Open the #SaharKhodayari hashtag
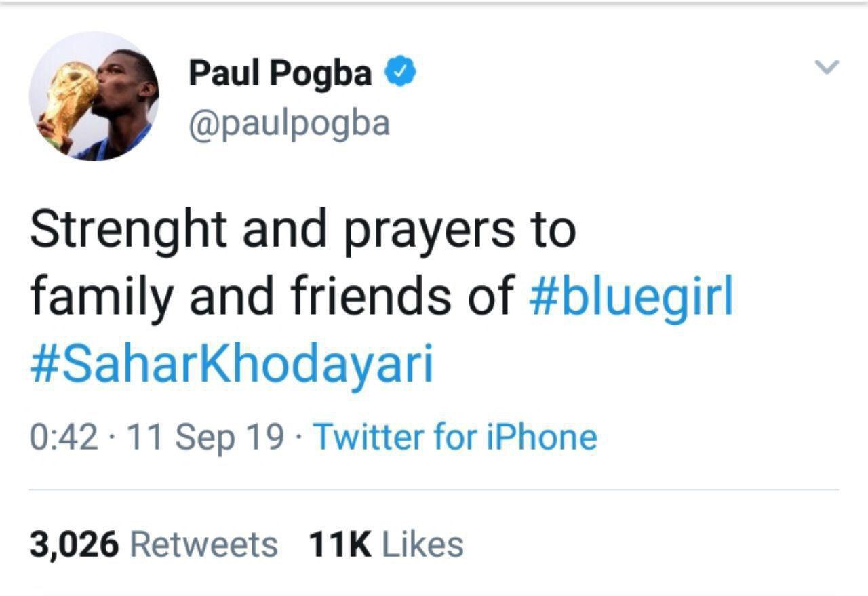The image size is (868, 596). [231, 366]
